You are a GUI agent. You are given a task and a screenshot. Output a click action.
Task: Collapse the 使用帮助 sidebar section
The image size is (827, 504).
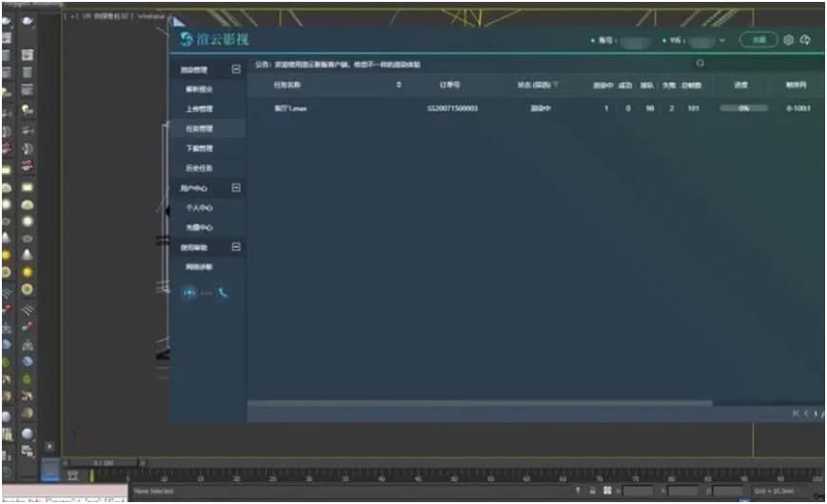(236, 246)
